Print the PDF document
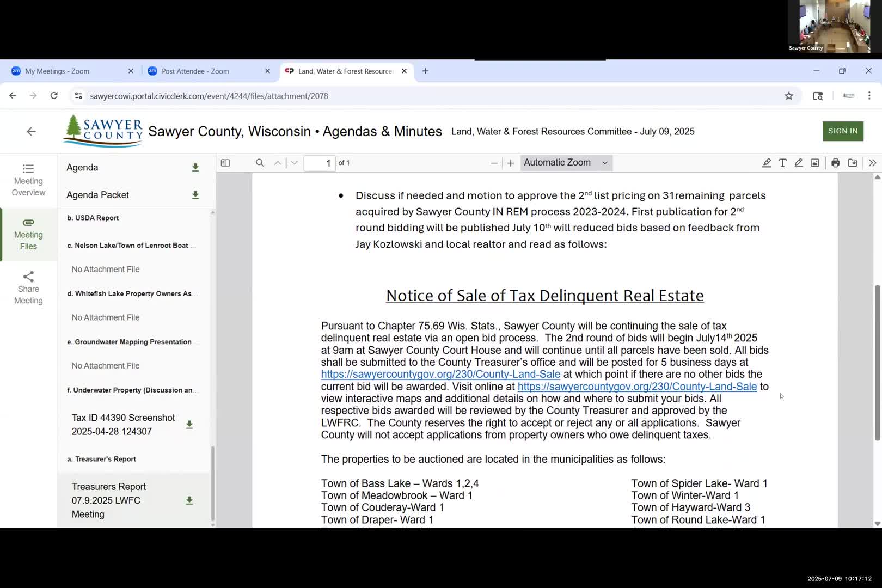 pos(835,163)
